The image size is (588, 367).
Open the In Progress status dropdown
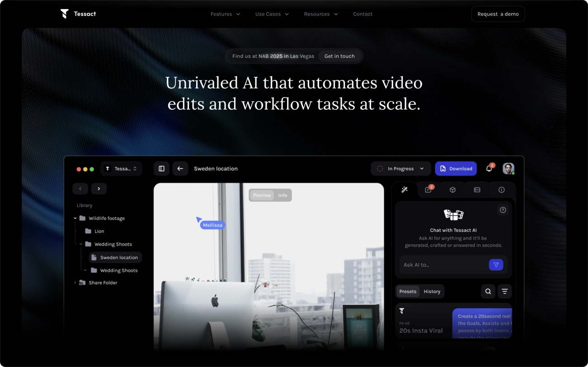(x=401, y=169)
